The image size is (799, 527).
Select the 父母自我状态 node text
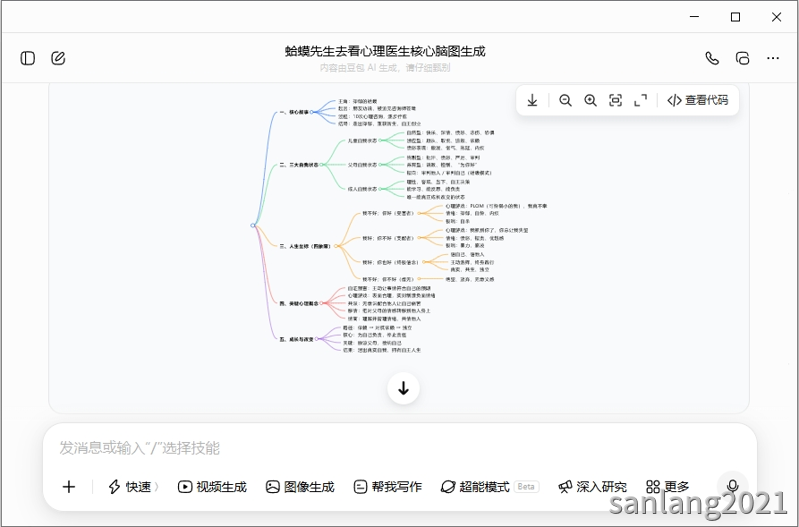pyautogui.click(x=362, y=165)
